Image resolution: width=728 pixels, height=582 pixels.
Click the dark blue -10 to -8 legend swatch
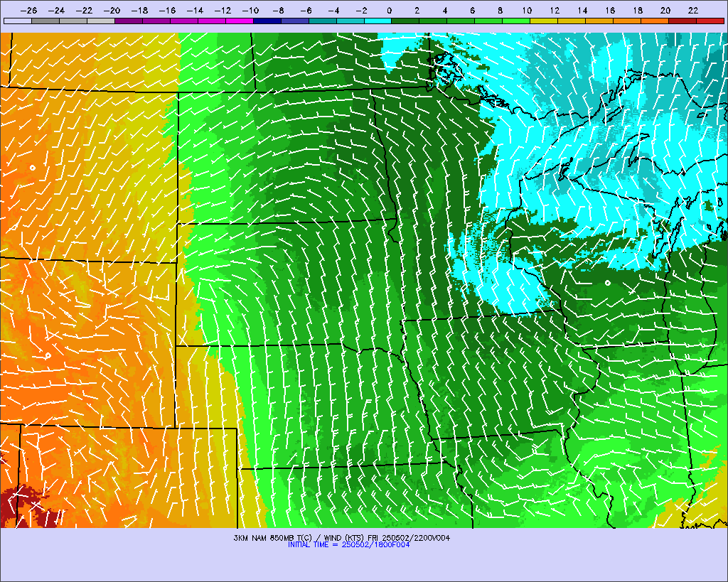(x=267, y=21)
